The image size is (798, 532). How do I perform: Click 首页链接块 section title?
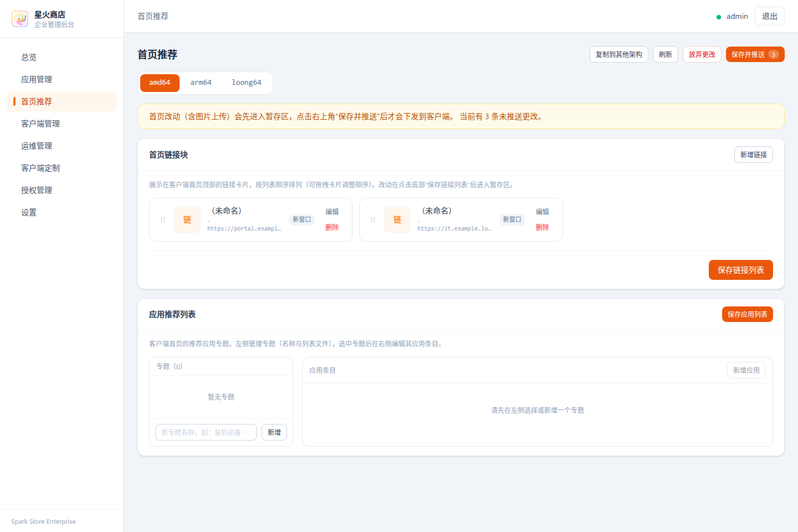pyautogui.click(x=168, y=155)
